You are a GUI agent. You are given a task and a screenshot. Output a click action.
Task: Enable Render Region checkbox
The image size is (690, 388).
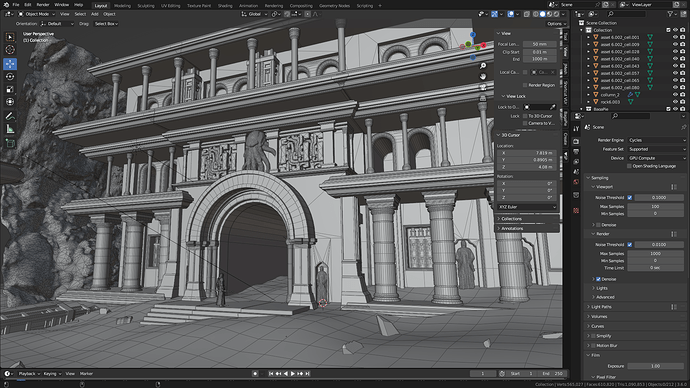[525, 85]
